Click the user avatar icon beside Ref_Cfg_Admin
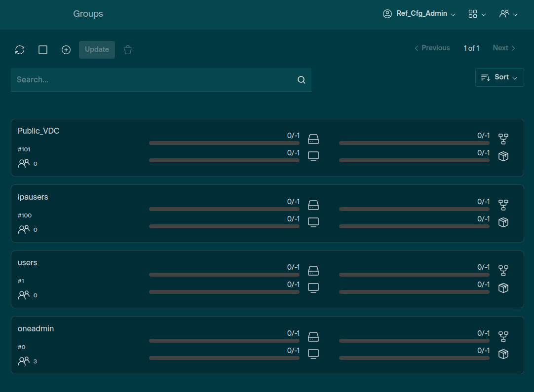The height and width of the screenshot is (392, 534). 387,14
